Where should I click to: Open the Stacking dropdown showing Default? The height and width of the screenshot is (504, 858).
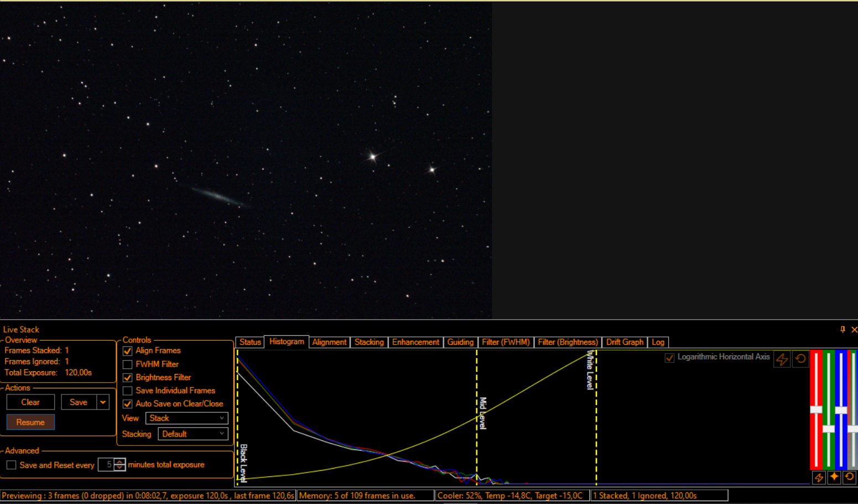pyautogui.click(x=193, y=434)
